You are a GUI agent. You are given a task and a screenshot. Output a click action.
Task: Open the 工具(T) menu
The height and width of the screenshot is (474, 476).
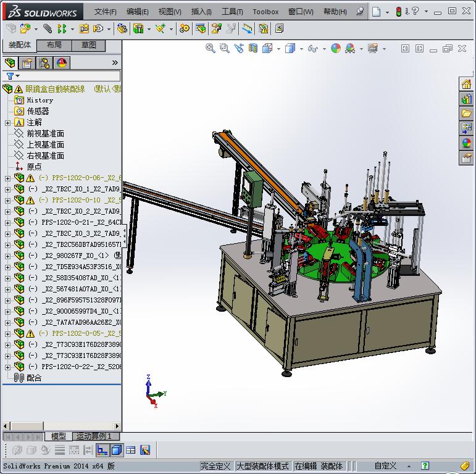tap(232, 12)
